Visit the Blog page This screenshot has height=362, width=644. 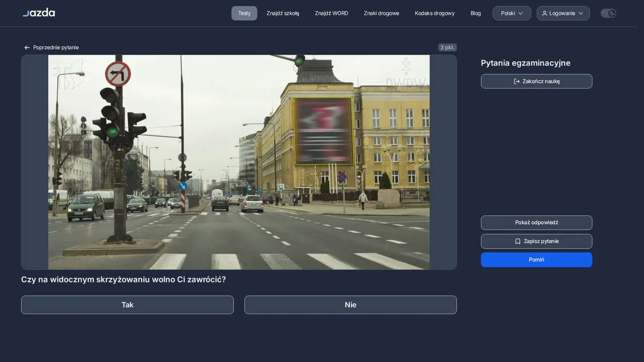pyautogui.click(x=475, y=13)
